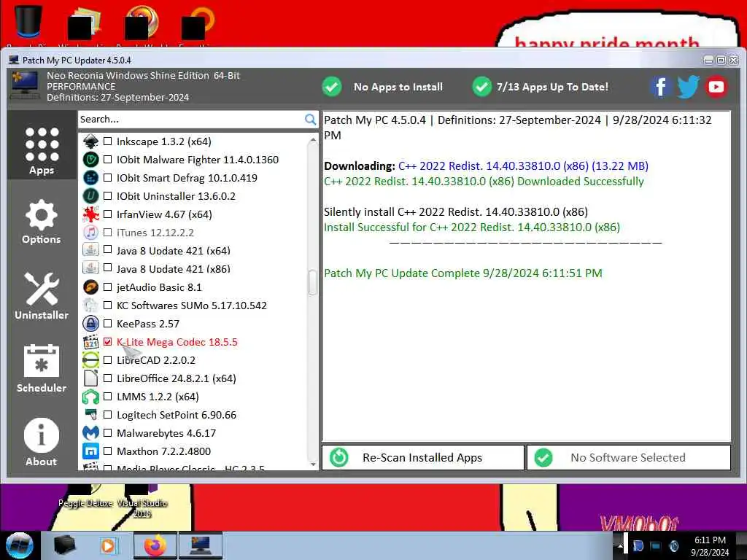Click the LMMS green icon
The width and height of the screenshot is (747, 560).
coord(90,397)
